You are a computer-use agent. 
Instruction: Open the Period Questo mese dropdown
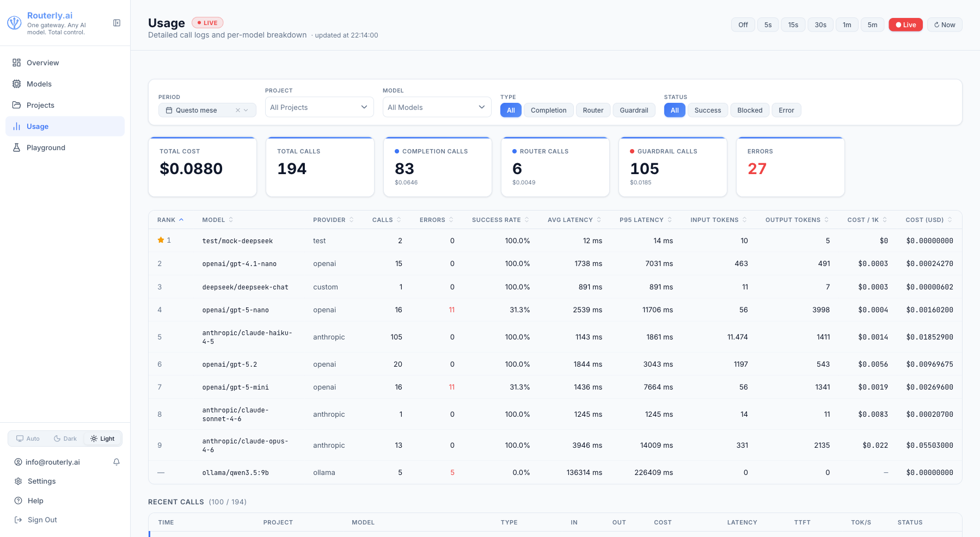point(207,110)
